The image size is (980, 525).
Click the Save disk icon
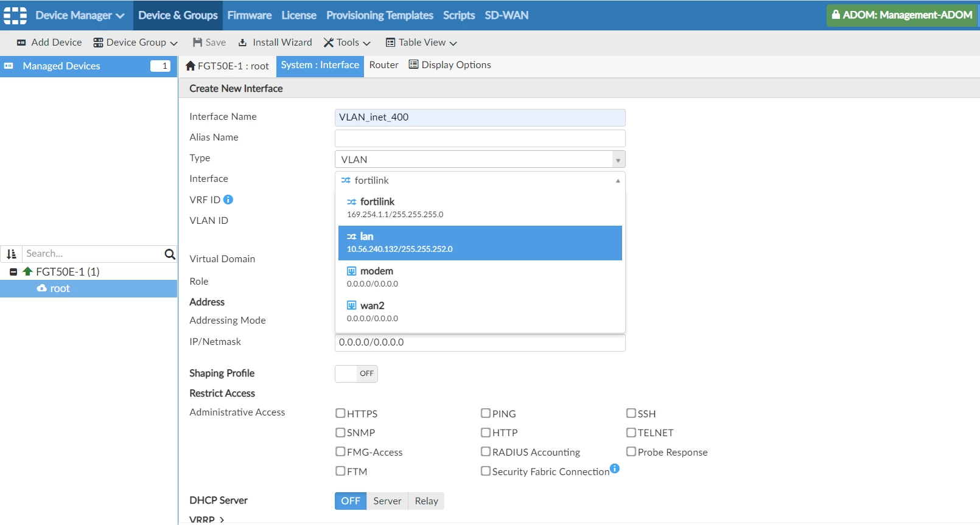click(x=197, y=43)
